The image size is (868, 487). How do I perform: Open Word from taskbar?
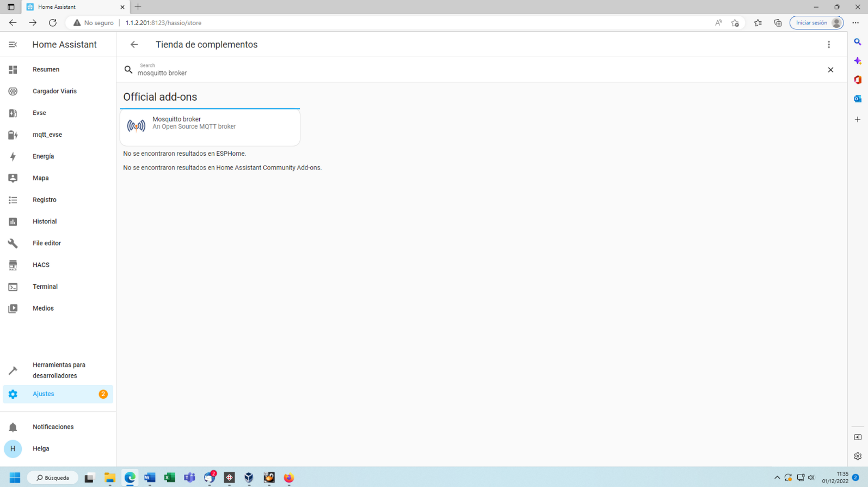[150, 478]
